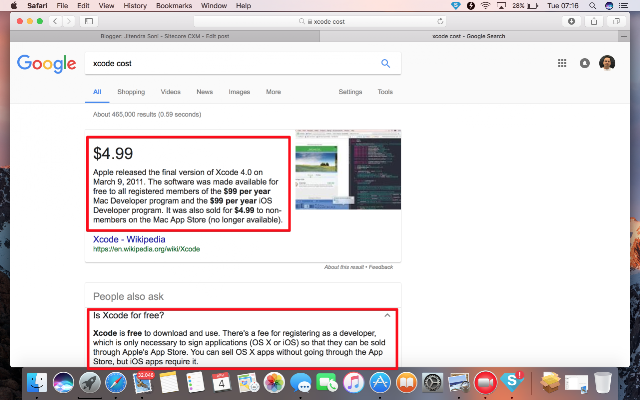Open Trash in the Dock
Viewport: 640px width, 400px height.
click(x=603, y=383)
